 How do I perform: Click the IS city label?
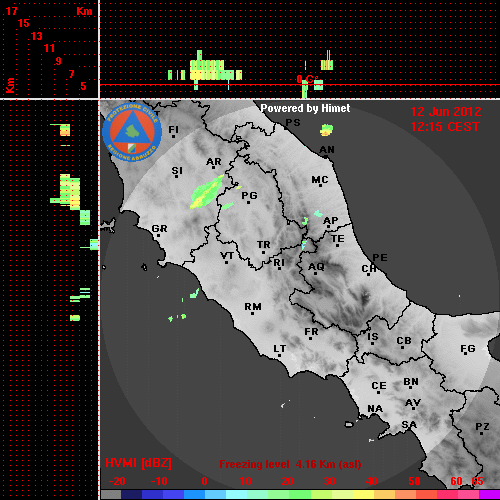373,337
